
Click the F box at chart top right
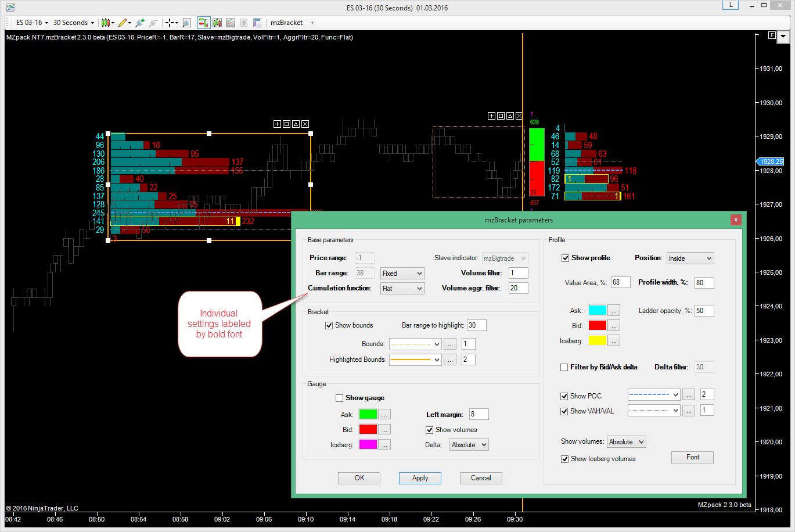pyautogui.click(x=772, y=35)
